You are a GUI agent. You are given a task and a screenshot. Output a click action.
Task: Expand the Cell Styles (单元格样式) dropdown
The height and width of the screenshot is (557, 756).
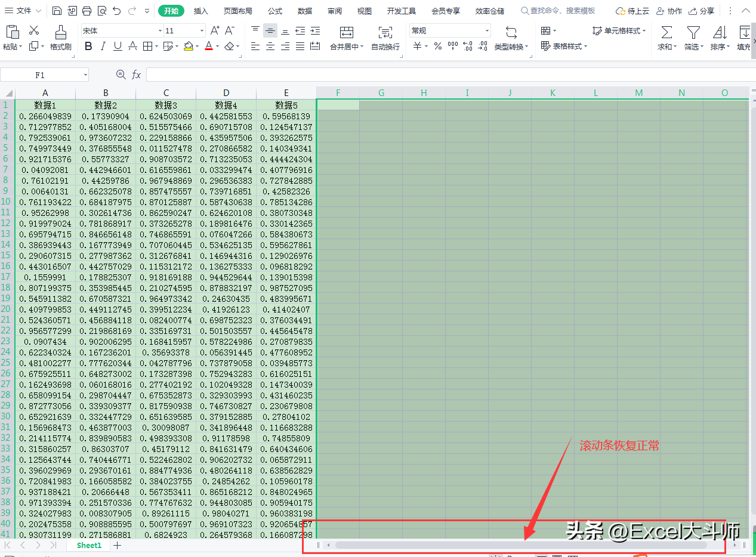tap(644, 30)
